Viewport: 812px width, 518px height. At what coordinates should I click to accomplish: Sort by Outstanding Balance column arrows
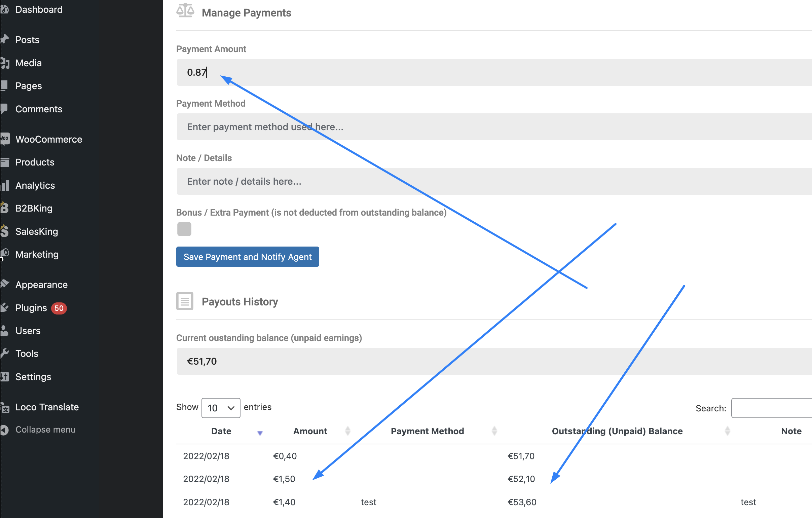pyautogui.click(x=727, y=431)
